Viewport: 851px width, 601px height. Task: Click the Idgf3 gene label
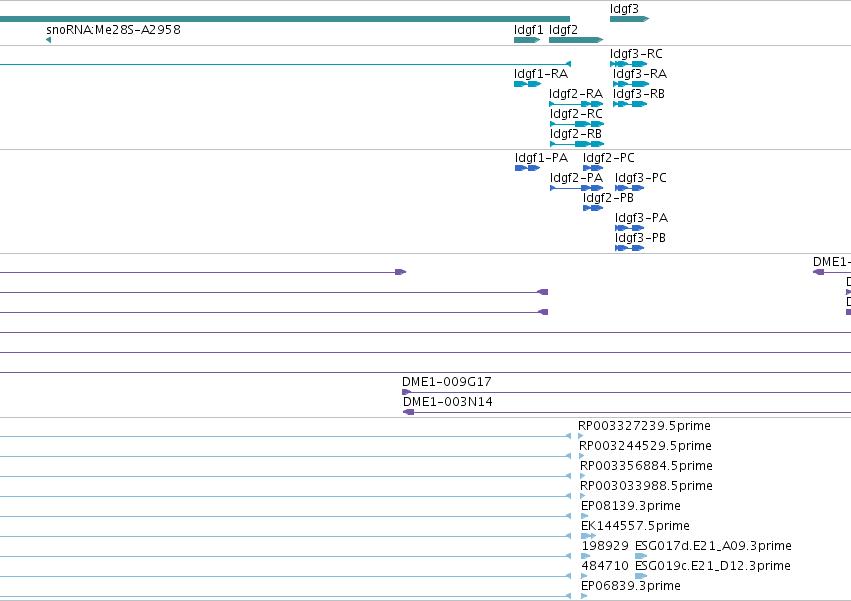pyautogui.click(x=624, y=9)
